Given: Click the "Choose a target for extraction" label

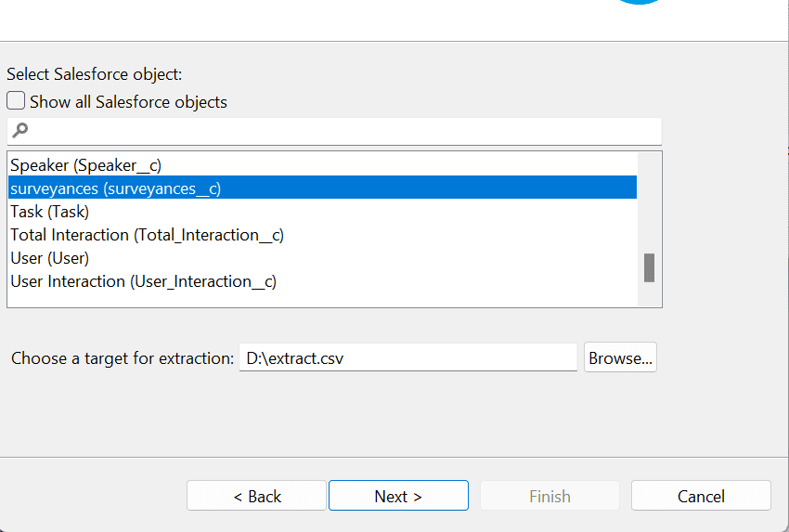Looking at the screenshot, I should pos(122,358).
